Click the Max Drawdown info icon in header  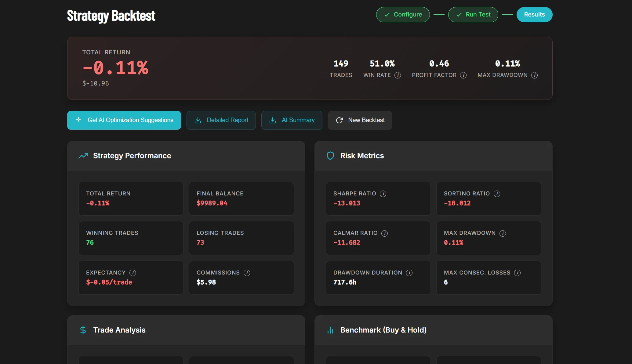(x=535, y=75)
